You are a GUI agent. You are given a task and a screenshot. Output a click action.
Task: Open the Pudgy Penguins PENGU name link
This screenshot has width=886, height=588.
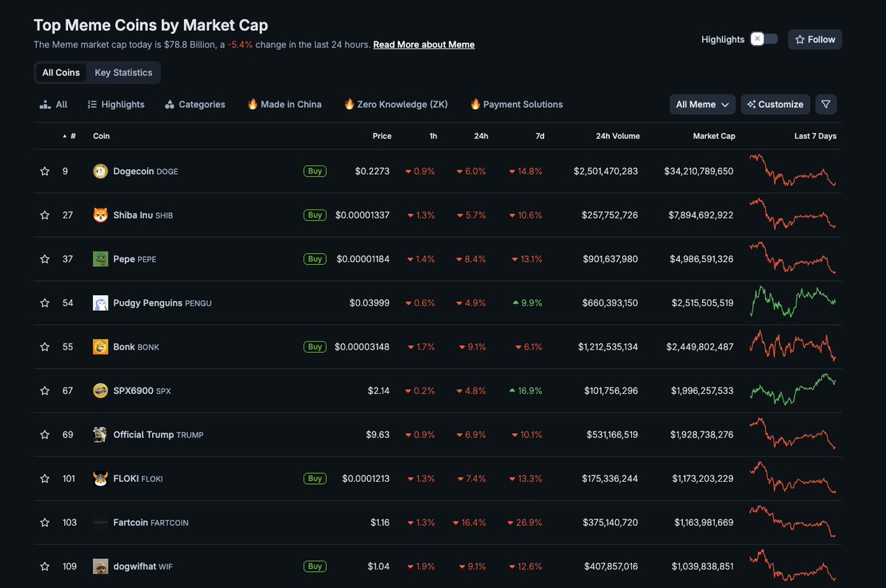tap(162, 303)
